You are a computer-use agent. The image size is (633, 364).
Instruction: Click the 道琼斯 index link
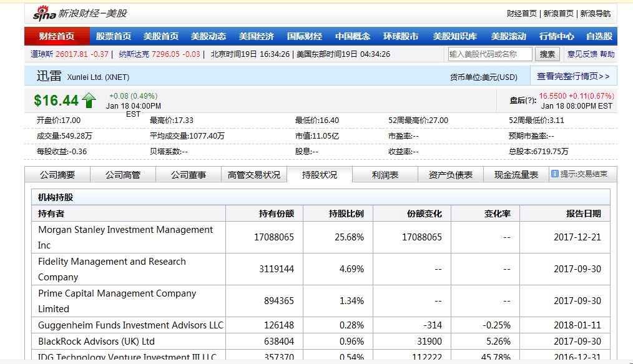tap(42, 54)
